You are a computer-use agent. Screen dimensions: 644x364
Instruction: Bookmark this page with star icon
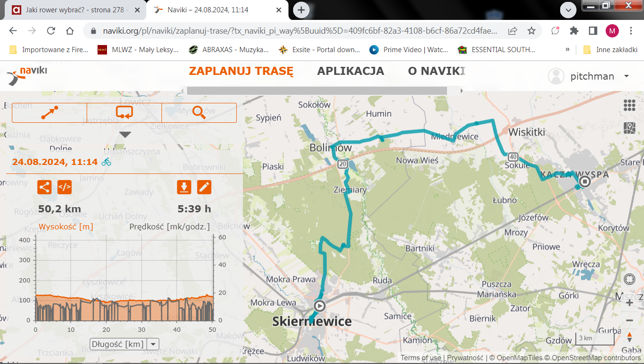click(x=531, y=31)
